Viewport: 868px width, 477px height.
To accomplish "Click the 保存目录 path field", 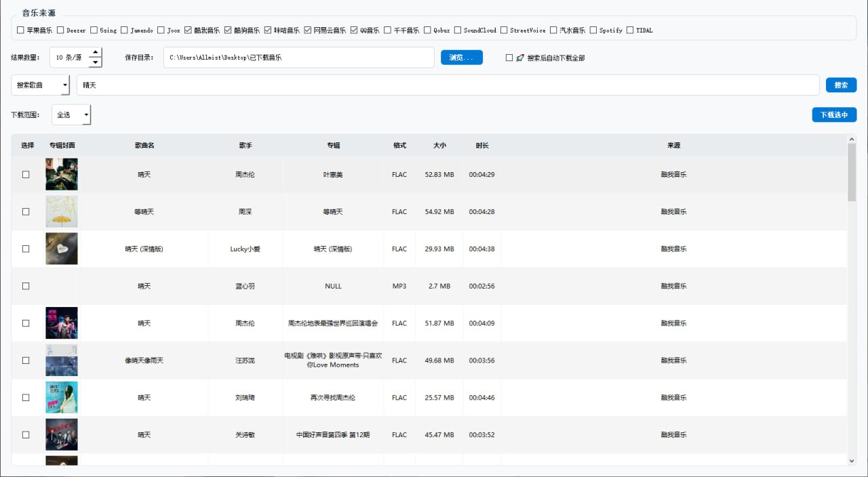I will pos(299,58).
